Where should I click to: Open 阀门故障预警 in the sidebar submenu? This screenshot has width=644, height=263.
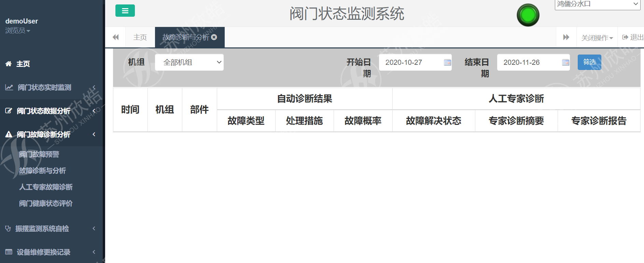(39, 155)
